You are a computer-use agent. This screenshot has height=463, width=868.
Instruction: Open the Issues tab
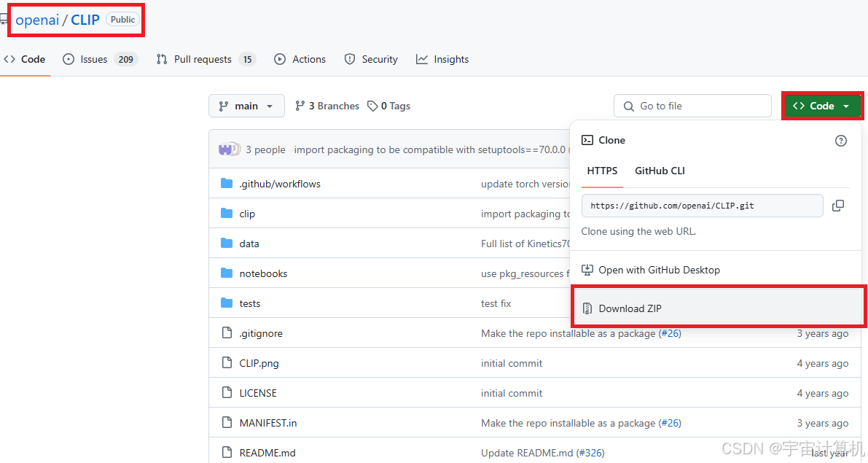100,59
